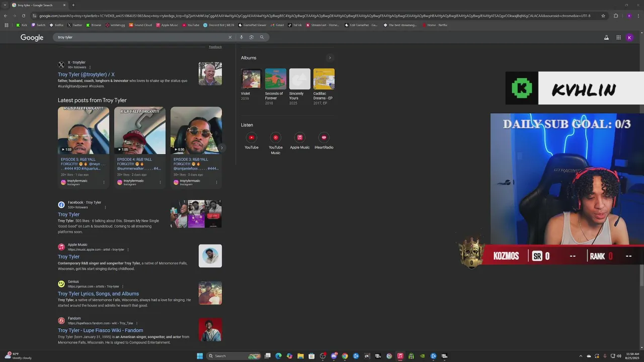
Task: Open Seconds of Forever album
Action: pos(276,79)
